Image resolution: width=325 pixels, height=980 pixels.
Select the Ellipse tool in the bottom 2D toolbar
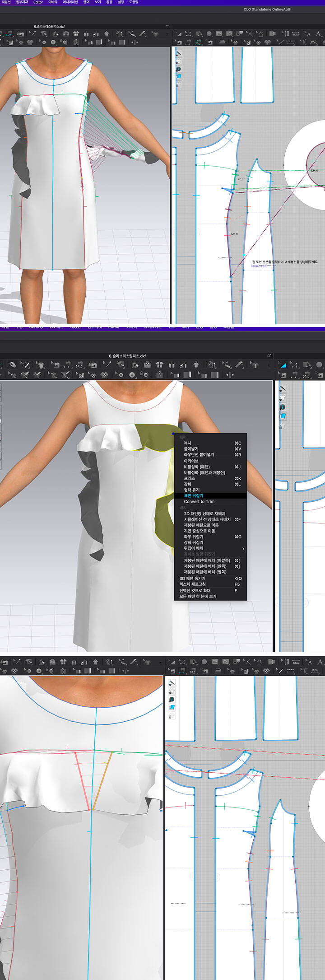[x=204, y=662]
